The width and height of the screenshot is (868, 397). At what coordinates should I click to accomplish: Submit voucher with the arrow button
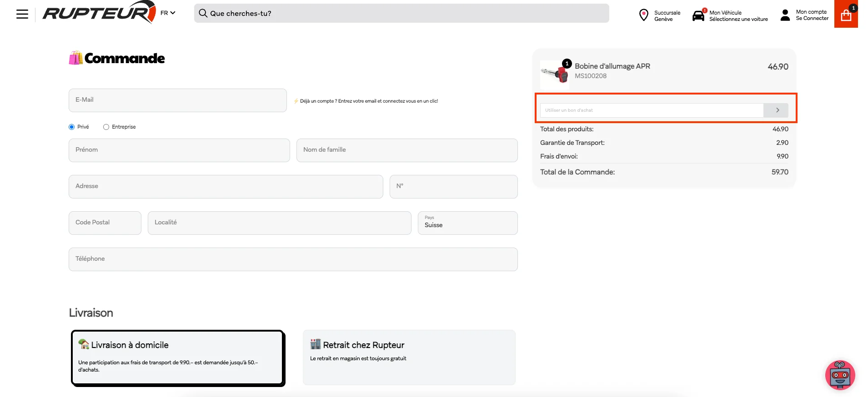[x=776, y=110]
